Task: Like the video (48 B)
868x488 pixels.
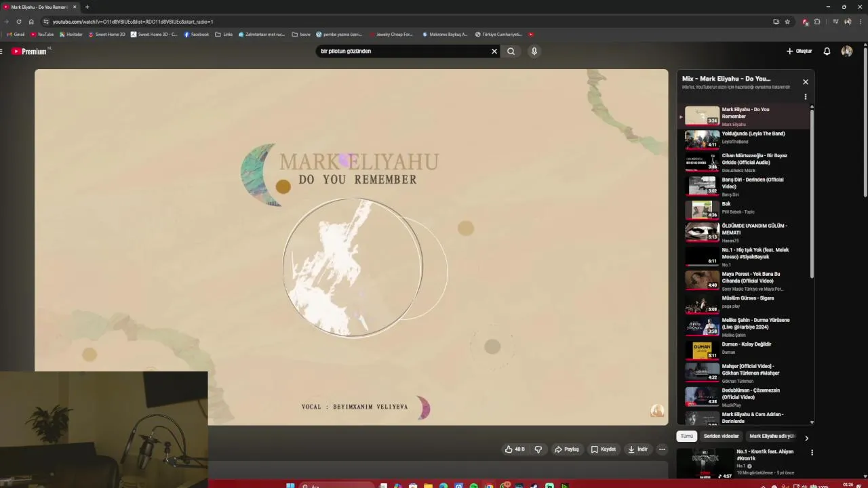Action: click(x=515, y=449)
